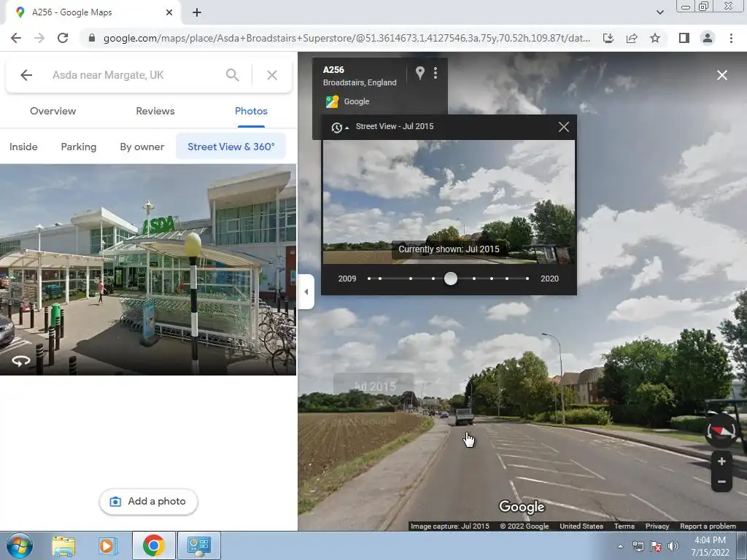
Task: Click Report a problem link
Action: coord(708,526)
